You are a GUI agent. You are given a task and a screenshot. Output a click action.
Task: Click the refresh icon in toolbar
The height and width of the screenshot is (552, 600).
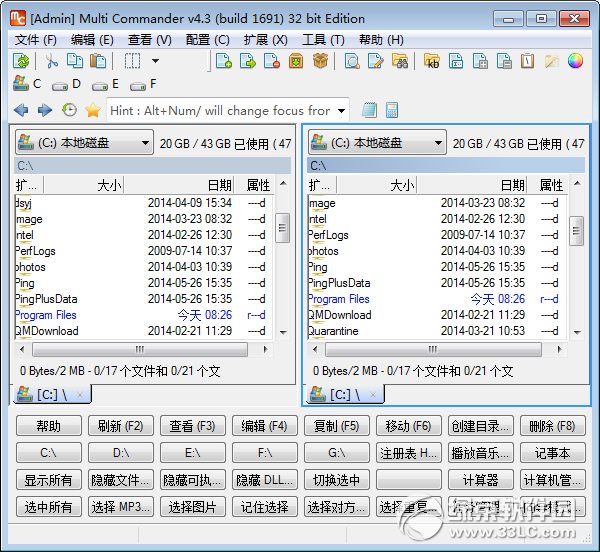[x=21, y=61]
